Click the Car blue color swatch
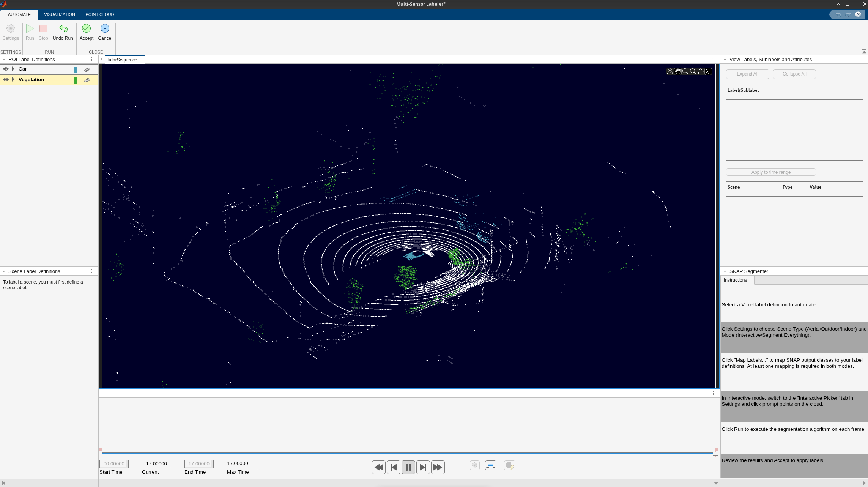This screenshot has height=487, width=868. (x=75, y=69)
